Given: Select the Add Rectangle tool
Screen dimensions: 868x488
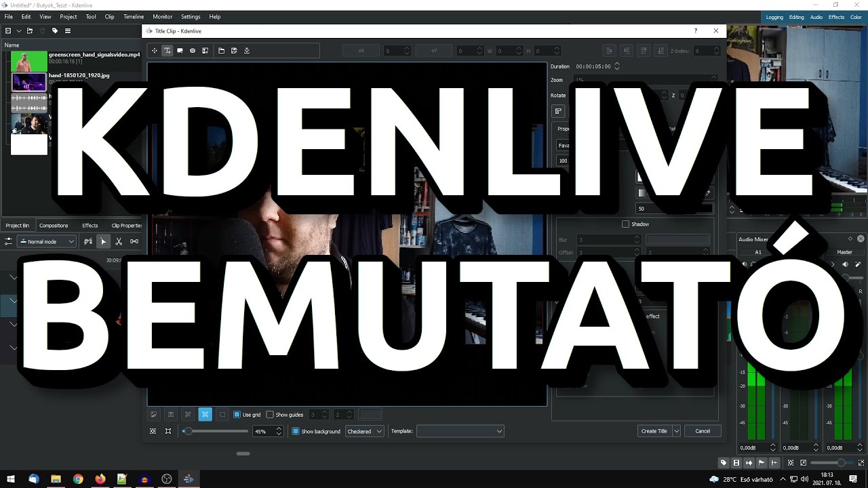Looking at the screenshot, I should pyautogui.click(x=180, y=50).
